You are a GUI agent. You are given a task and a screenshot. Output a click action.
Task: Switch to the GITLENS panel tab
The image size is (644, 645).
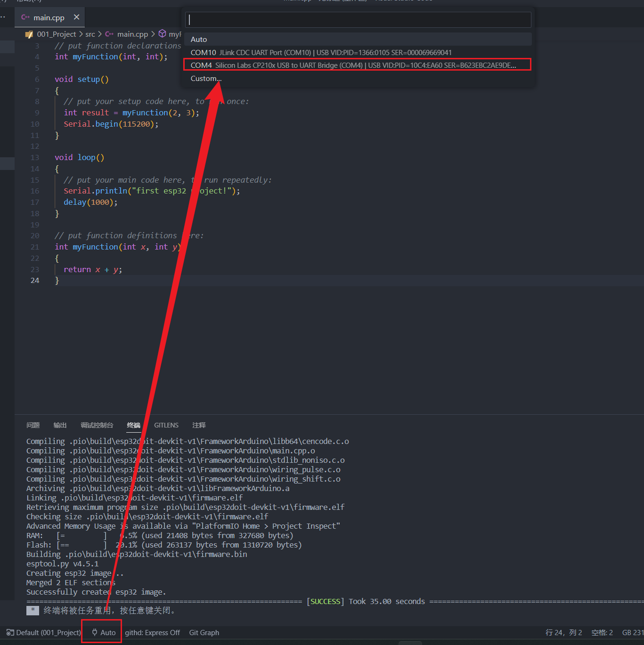point(166,425)
